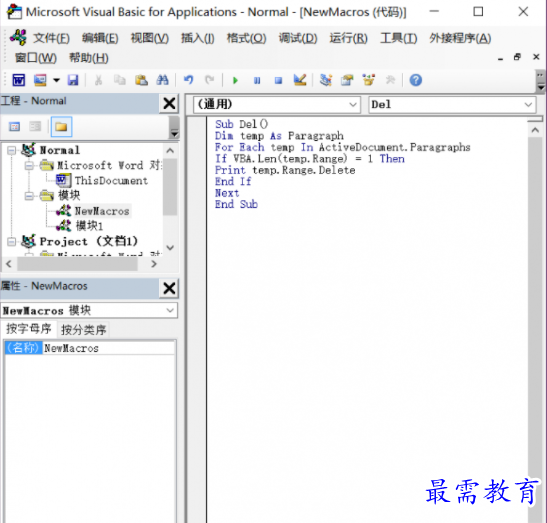Open Object Browser toolbar icon
The height and width of the screenshot is (523, 547).
click(369, 80)
